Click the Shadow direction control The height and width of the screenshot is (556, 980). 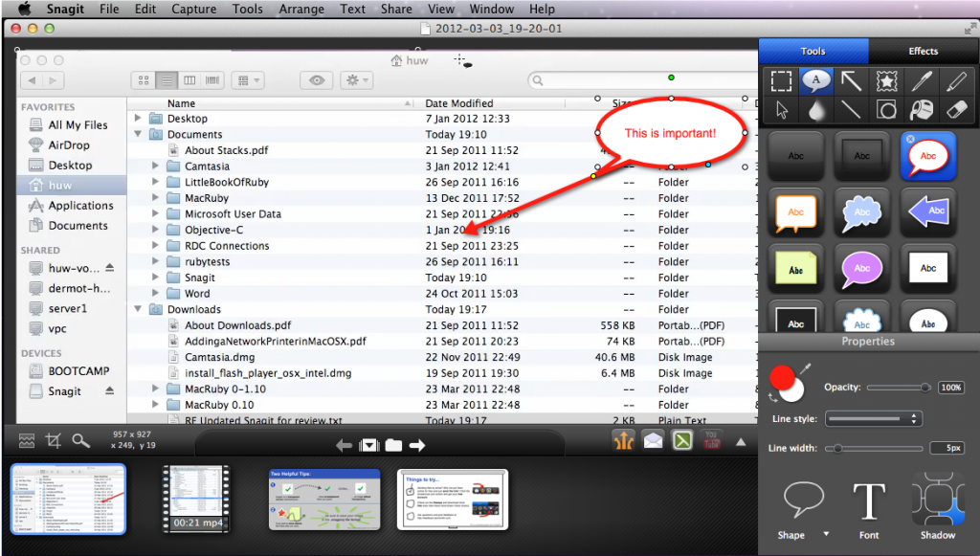938,500
